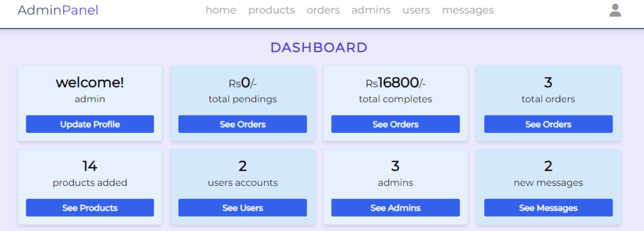Select the 14 products added count
This screenshot has height=231, width=644.
pos(90,166)
